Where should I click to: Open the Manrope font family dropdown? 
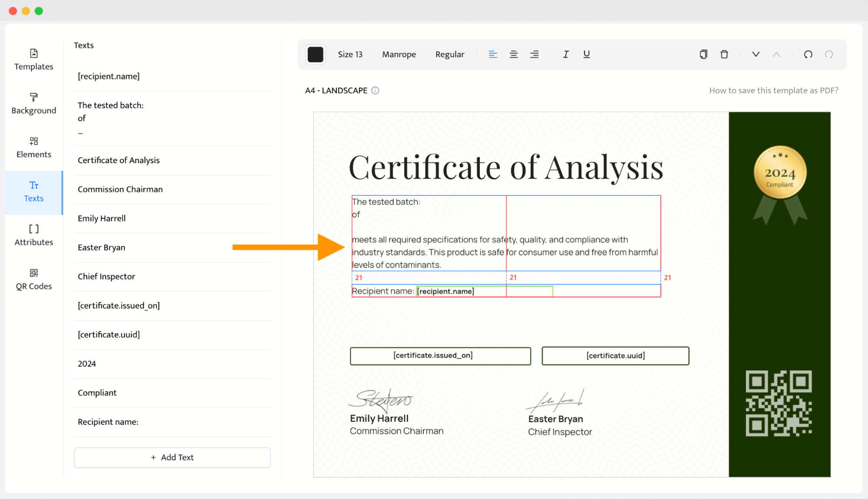[x=399, y=54]
